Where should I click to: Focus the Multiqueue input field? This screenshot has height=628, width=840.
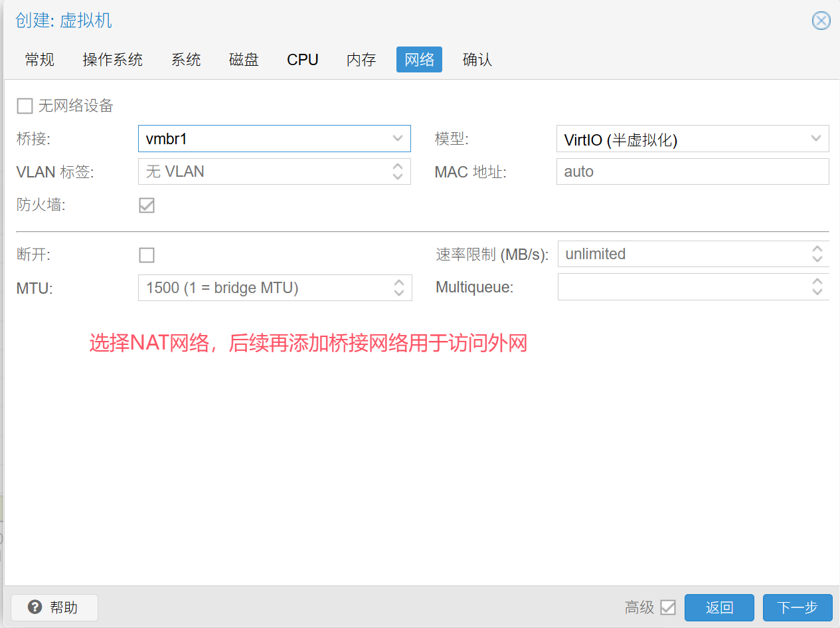(x=681, y=287)
